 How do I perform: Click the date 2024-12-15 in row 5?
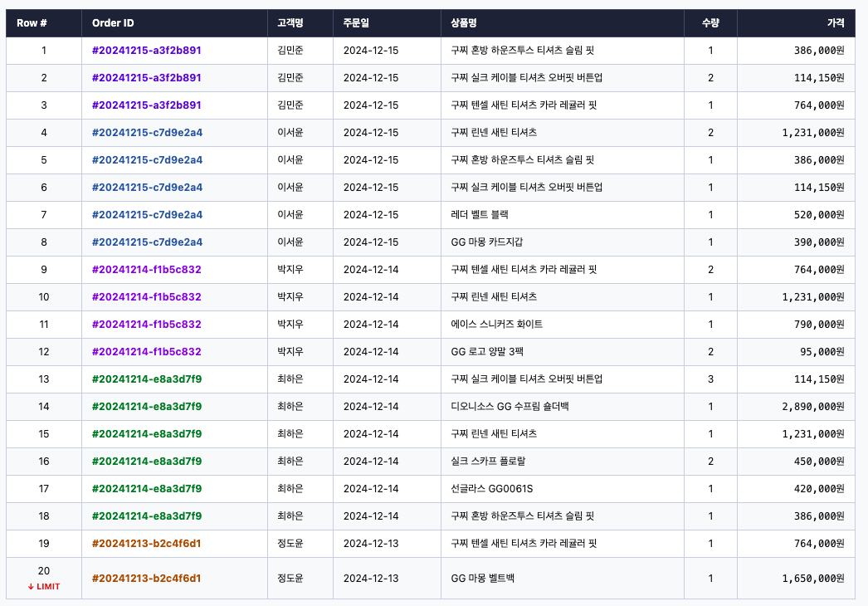click(371, 160)
